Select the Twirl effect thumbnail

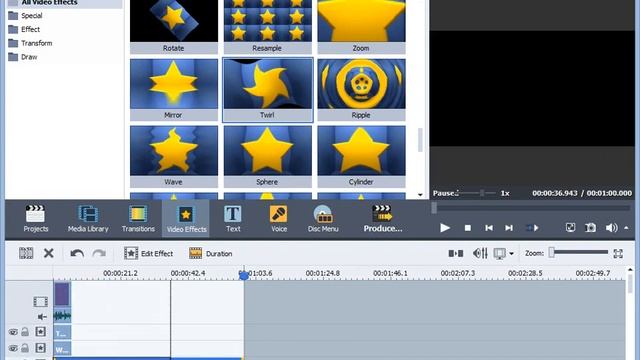(x=267, y=89)
